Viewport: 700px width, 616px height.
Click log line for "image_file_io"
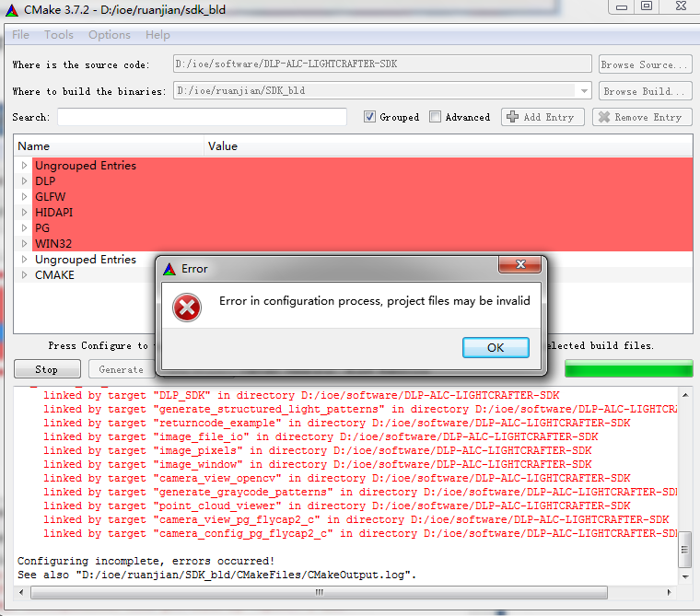(321, 436)
